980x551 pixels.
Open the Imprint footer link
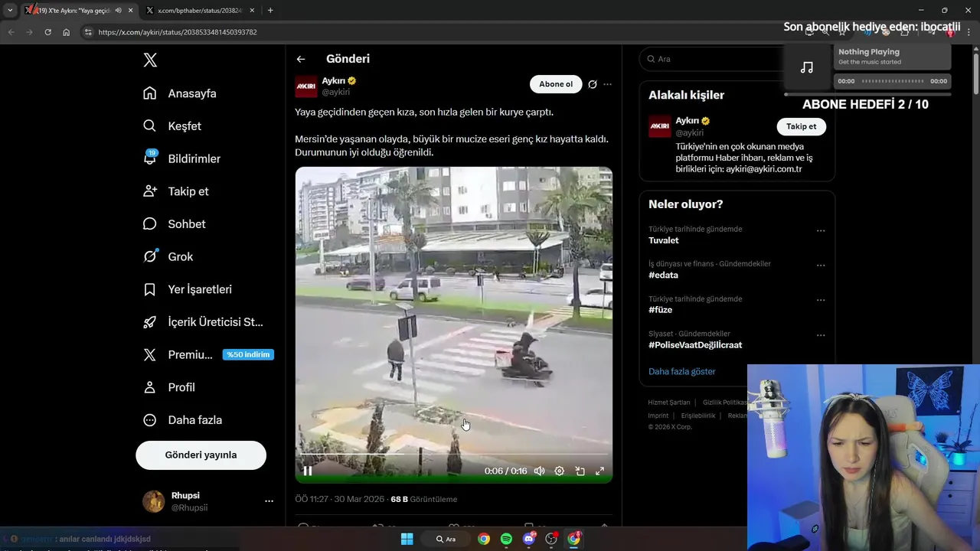click(658, 416)
